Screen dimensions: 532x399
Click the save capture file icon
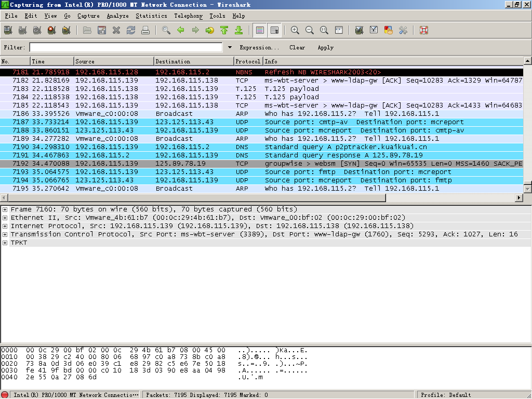(x=102, y=30)
